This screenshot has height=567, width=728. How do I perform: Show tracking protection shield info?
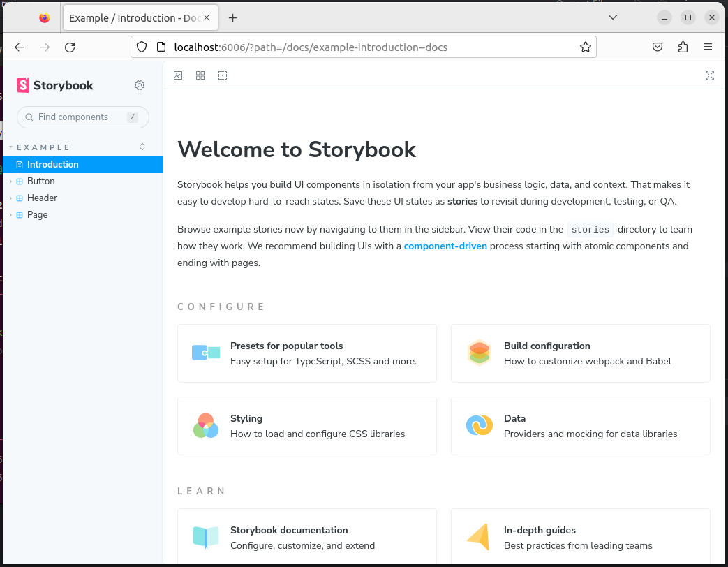pos(142,47)
